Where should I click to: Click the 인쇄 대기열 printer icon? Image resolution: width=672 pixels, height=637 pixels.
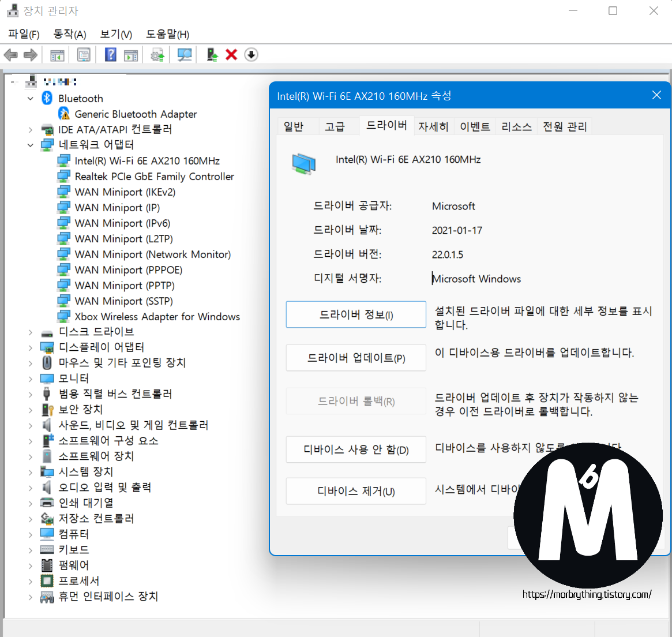47,503
